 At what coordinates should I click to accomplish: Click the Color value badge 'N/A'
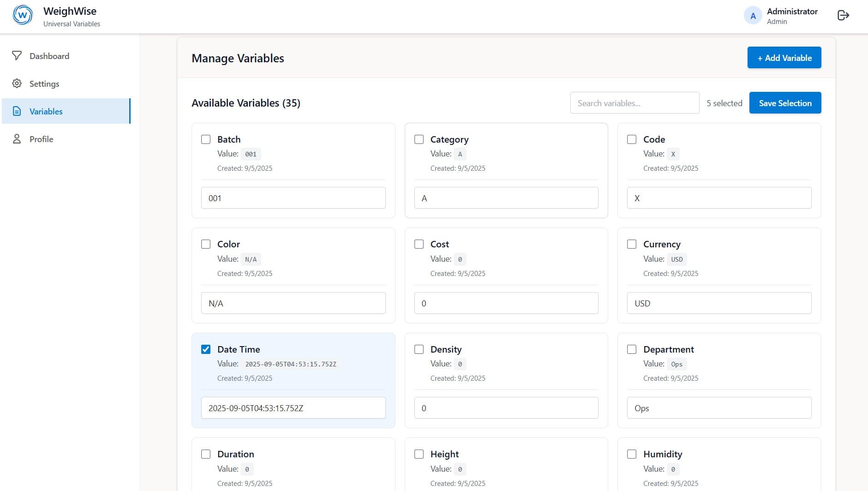point(251,259)
